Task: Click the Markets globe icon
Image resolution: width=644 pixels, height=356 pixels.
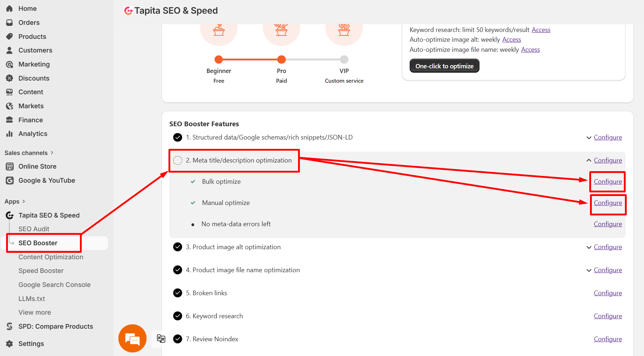Action: coord(10,106)
